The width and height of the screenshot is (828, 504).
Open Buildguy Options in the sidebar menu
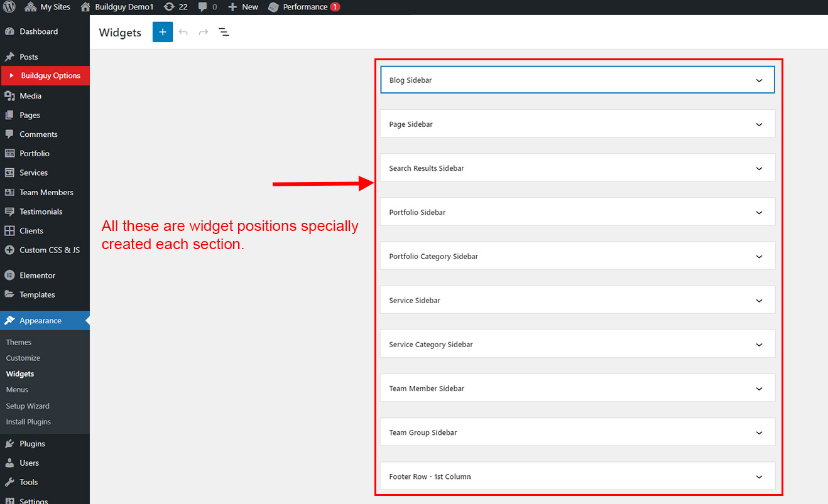[50, 75]
